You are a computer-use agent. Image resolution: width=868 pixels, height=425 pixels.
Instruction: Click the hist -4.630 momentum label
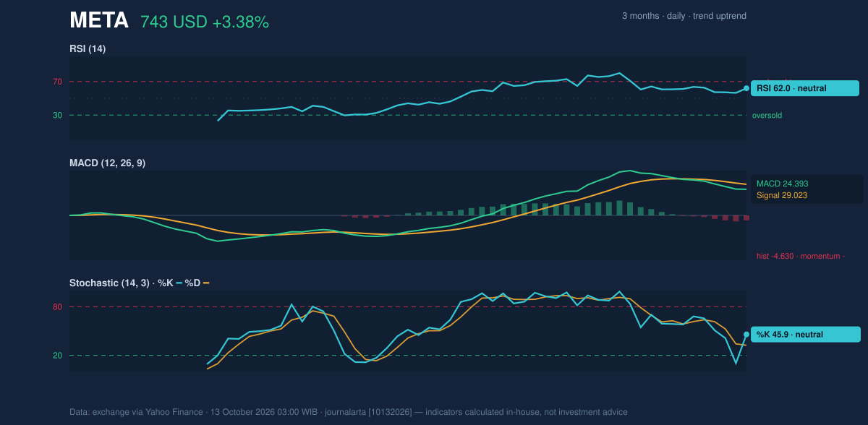(801, 256)
